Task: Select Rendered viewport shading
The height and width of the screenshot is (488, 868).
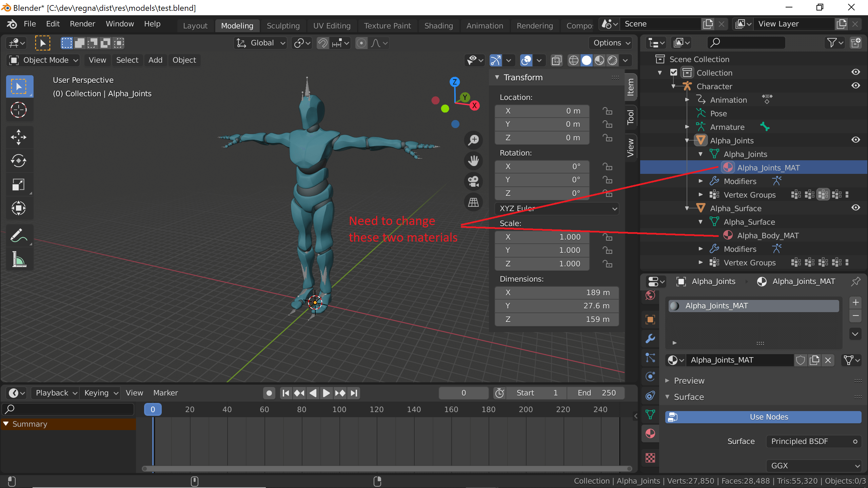Action: click(x=612, y=60)
